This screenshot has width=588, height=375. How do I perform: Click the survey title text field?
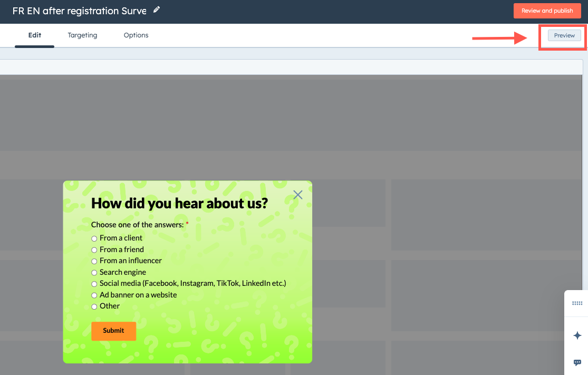pos(79,11)
